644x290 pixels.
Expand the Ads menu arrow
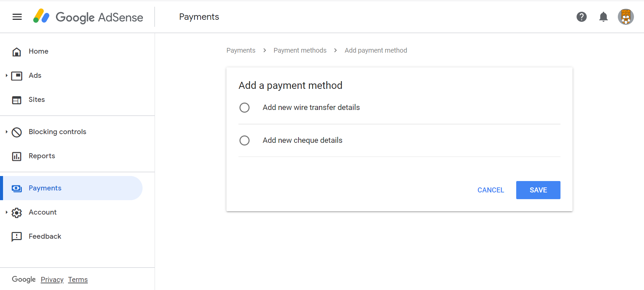[x=6, y=75]
